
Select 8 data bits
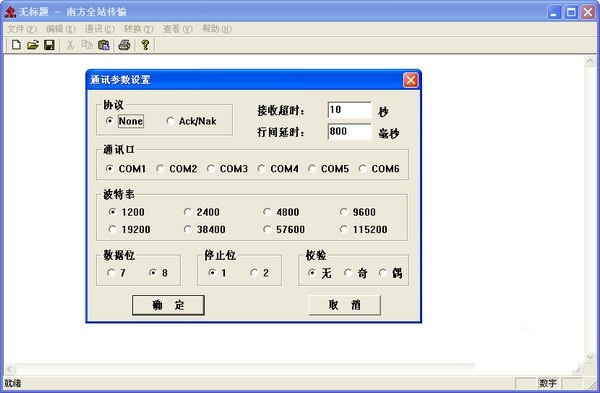[158, 273]
